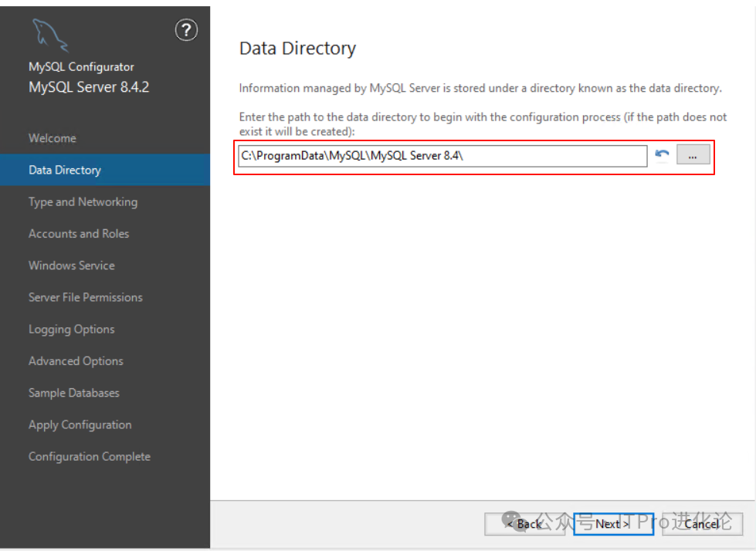Proceed with the Next button
756x551 pixels.
(x=613, y=524)
